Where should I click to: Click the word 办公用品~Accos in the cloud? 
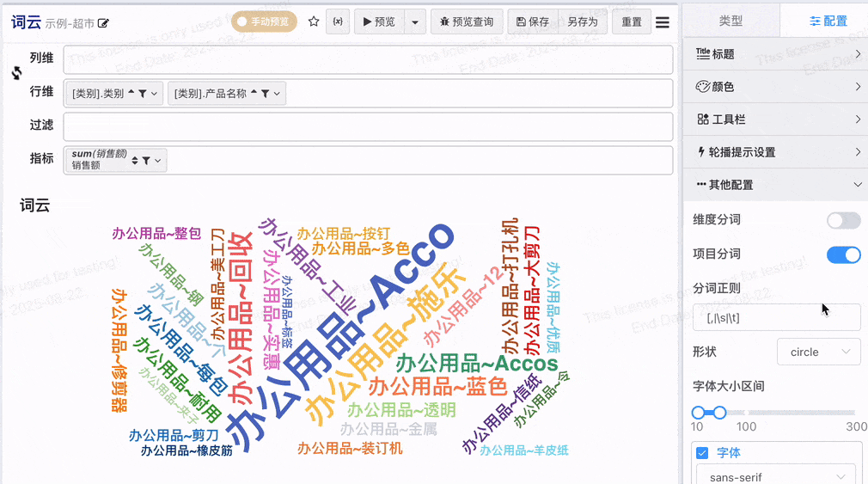point(477,364)
